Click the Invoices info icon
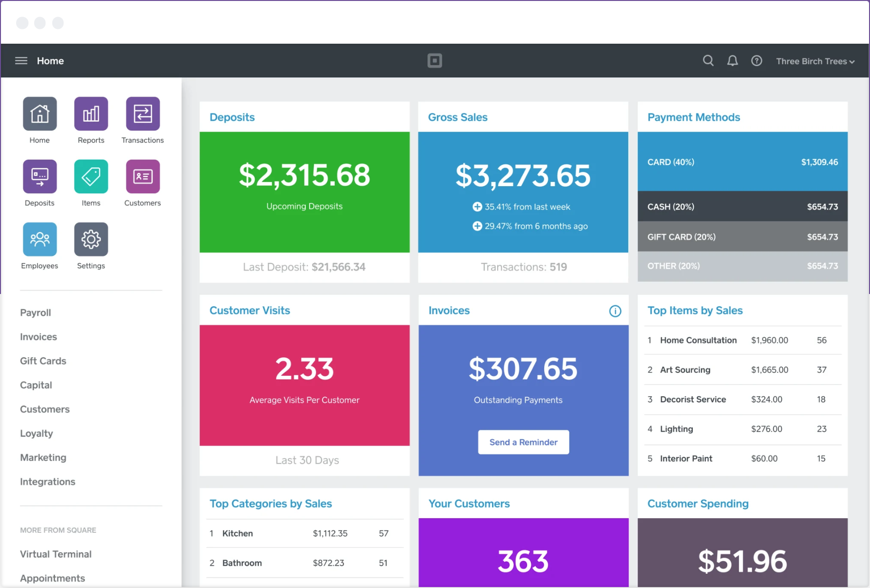 point(615,311)
